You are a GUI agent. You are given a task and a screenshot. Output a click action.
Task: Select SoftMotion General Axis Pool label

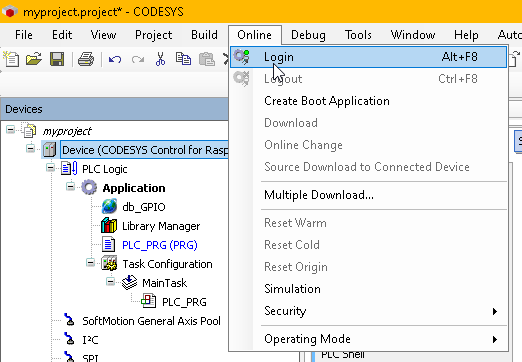[x=151, y=321]
